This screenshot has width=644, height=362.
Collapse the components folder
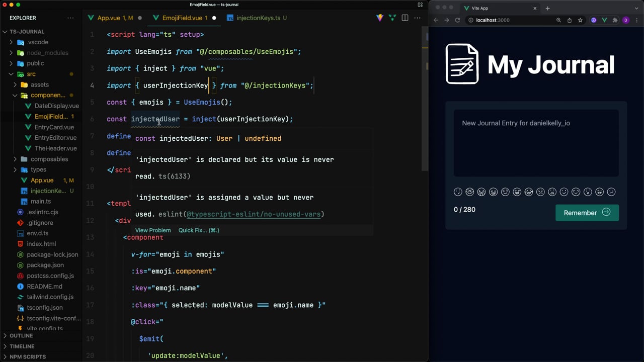pos(15,95)
